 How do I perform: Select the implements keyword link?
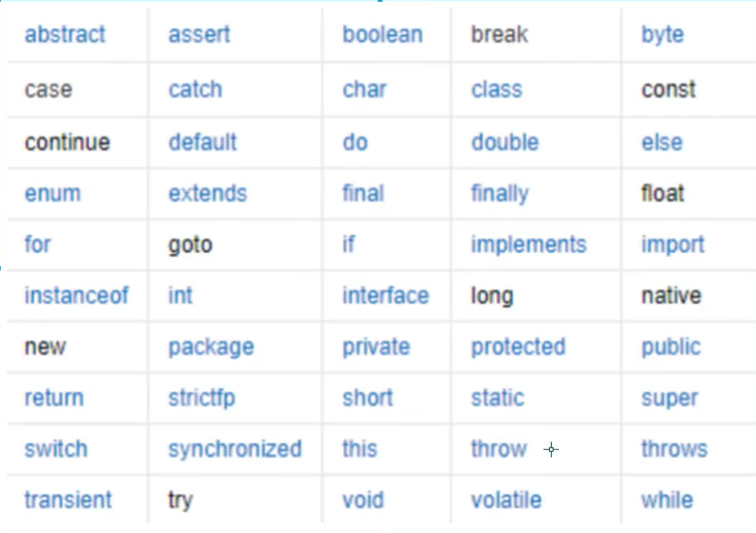point(529,246)
